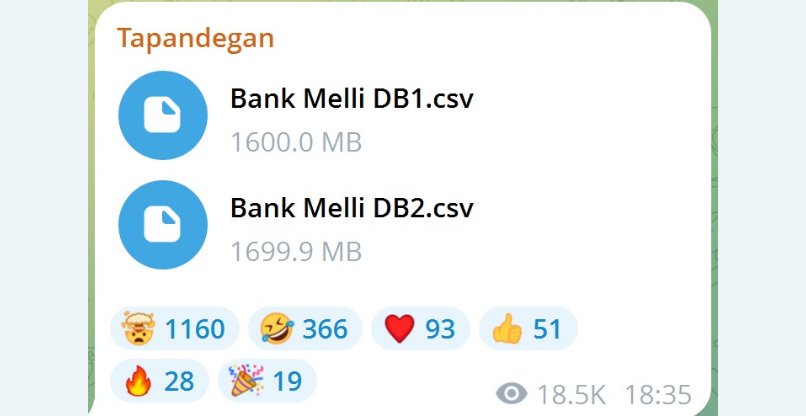The image size is (806, 416).
Task: Open file name Bank Melli DB1.csv
Action: 352,99
